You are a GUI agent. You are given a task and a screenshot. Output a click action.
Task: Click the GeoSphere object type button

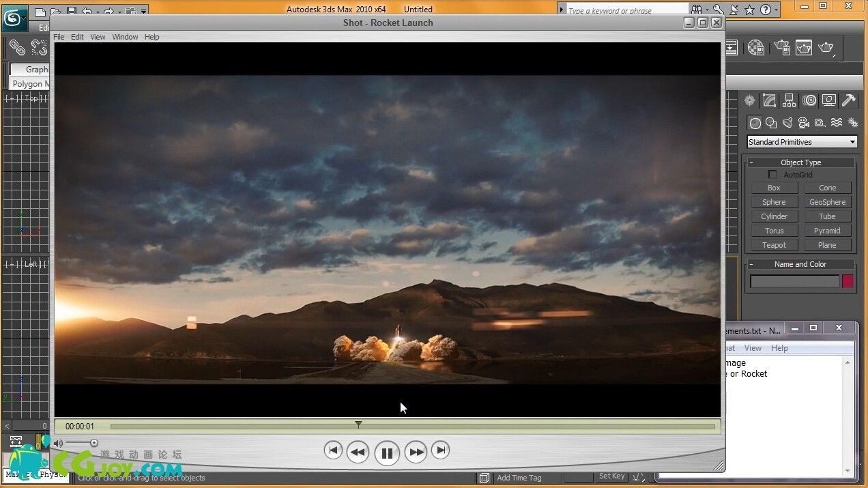[827, 202]
